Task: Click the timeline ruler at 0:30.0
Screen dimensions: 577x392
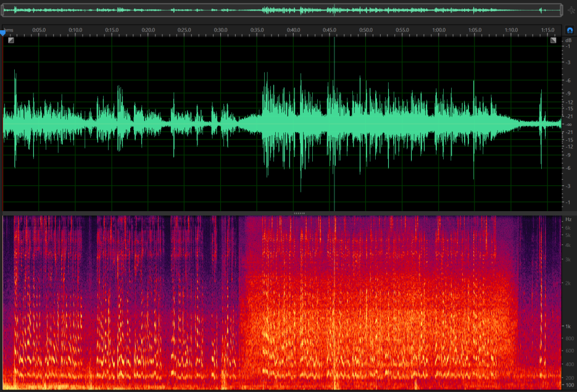Action: click(220, 30)
